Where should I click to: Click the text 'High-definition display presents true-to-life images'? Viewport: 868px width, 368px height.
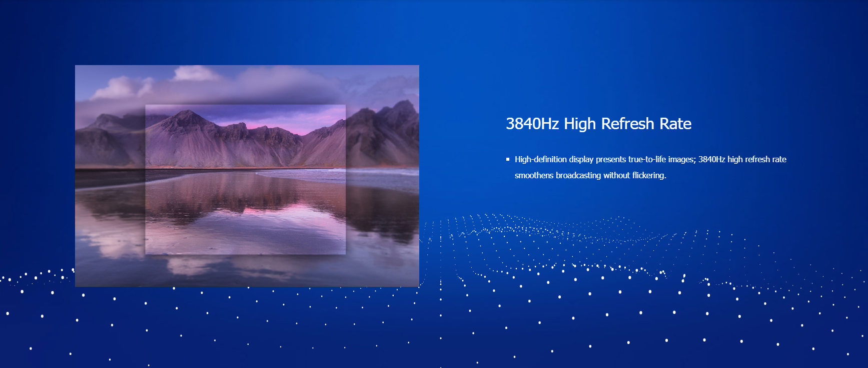click(605, 159)
